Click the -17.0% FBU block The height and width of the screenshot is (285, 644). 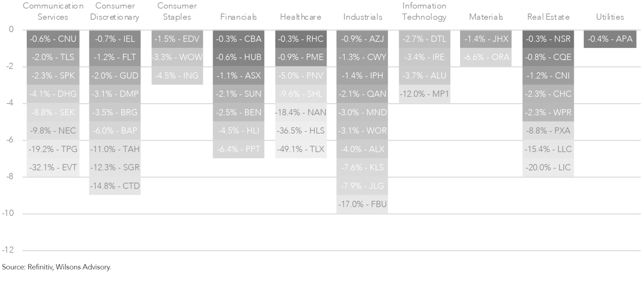pyautogui.click(x=362, y=204)
